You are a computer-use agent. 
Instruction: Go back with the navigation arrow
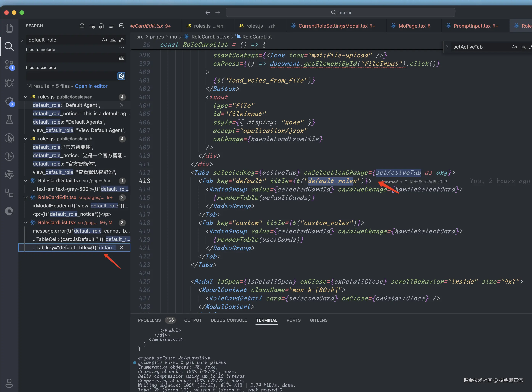tap(208, 13)
